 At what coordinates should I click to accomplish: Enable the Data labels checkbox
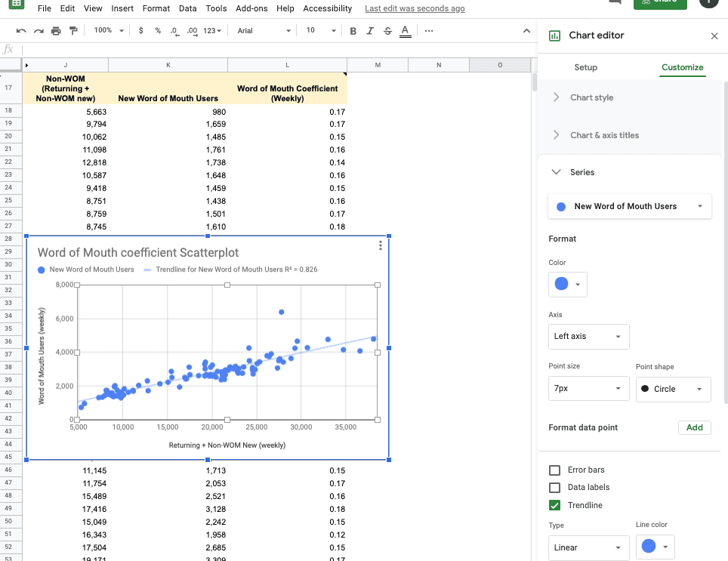click(x=555, y=488)
